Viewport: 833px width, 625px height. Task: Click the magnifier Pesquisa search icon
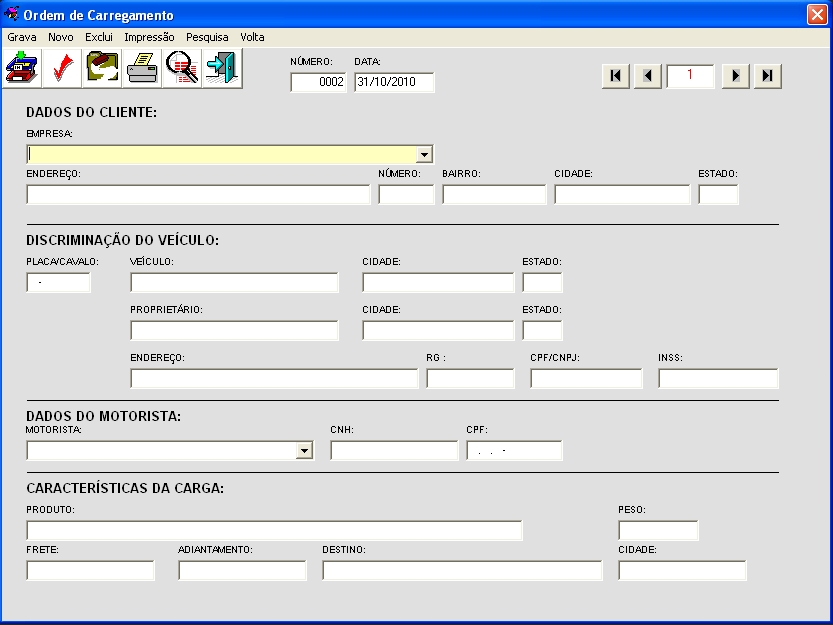point(181,67)
